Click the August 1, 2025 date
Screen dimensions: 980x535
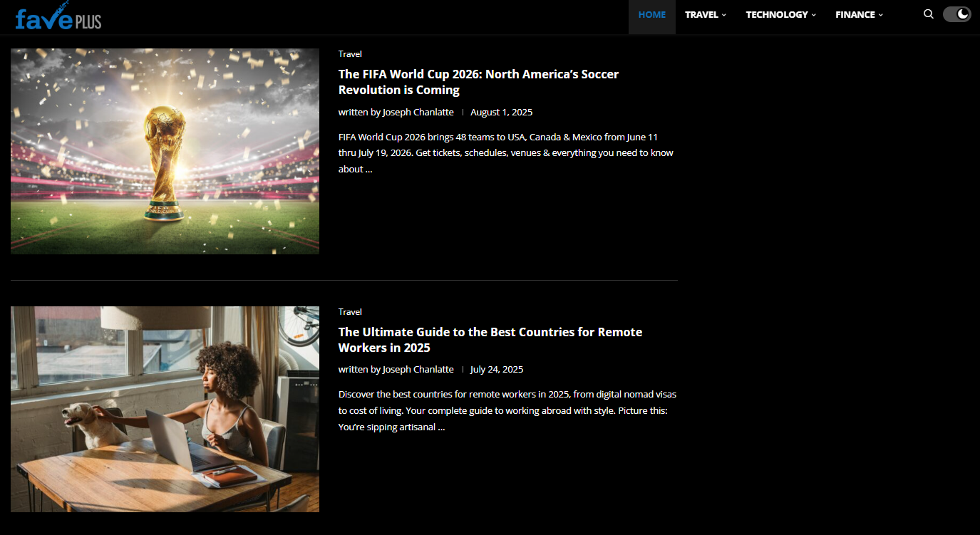click(501, 113)
